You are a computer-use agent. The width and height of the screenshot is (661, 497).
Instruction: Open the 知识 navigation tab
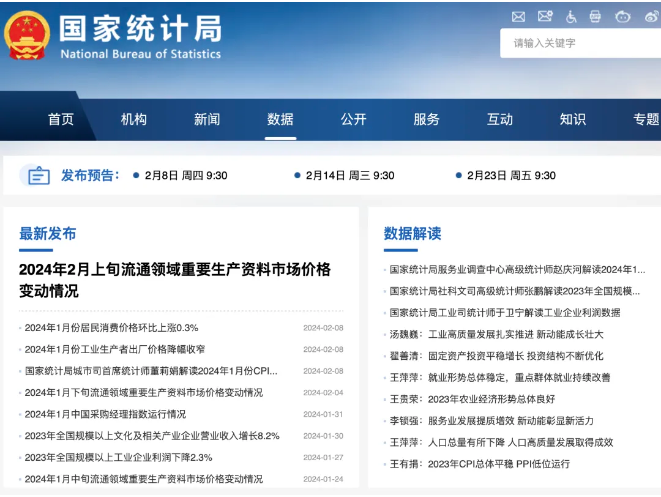[x=572, y=119]
